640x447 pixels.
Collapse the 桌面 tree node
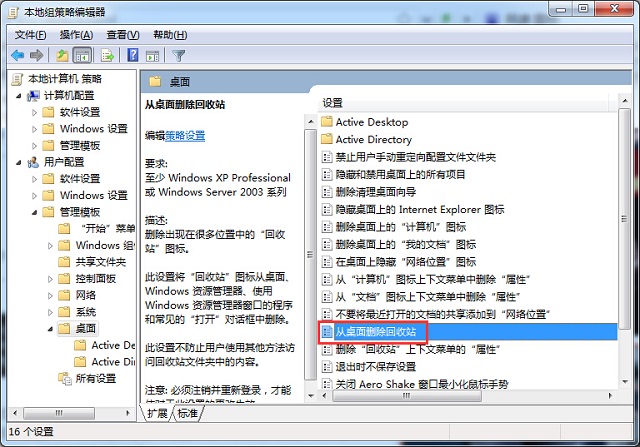click(51, 328)
